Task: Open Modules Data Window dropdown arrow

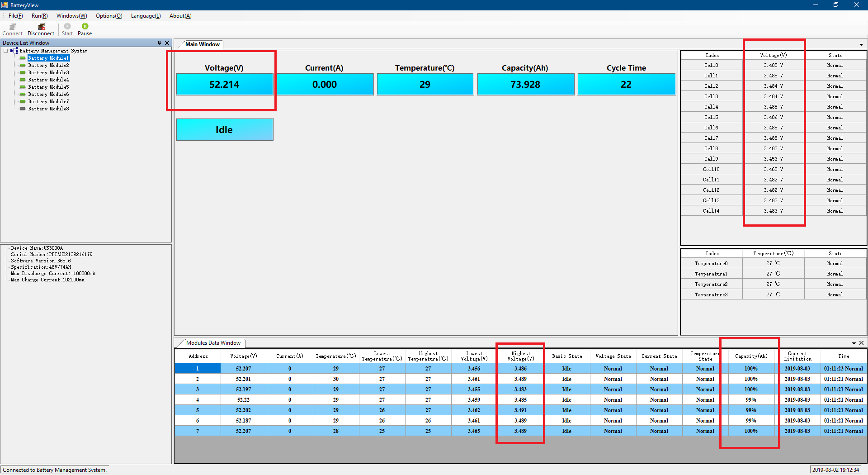Action: [x=854, y=343]
